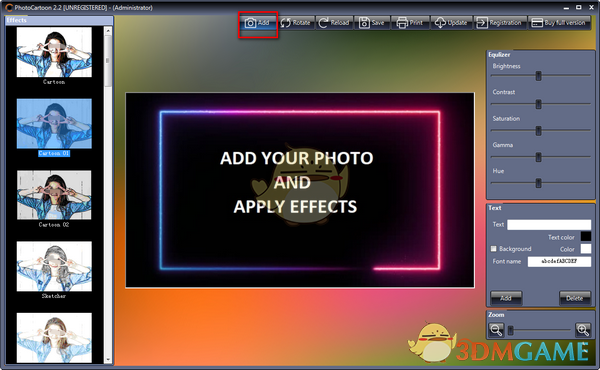Close the PhotoCartoon window

click(591, 7)
